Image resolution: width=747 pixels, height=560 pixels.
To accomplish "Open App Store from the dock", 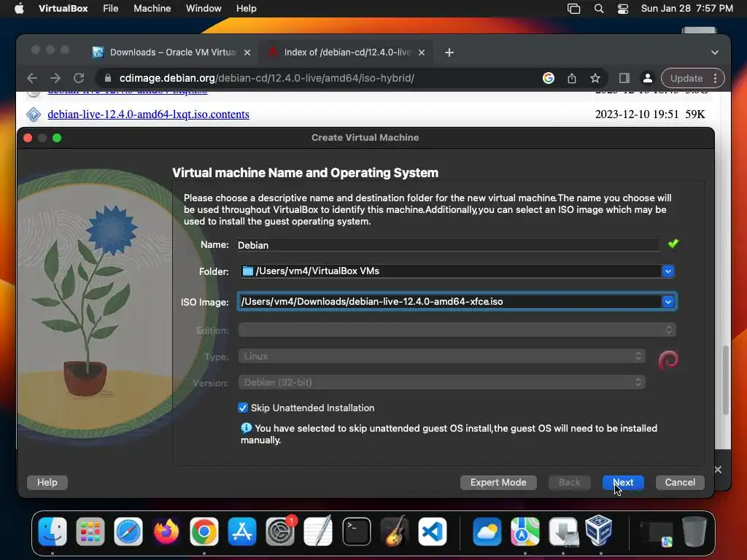I will (242, 531).
